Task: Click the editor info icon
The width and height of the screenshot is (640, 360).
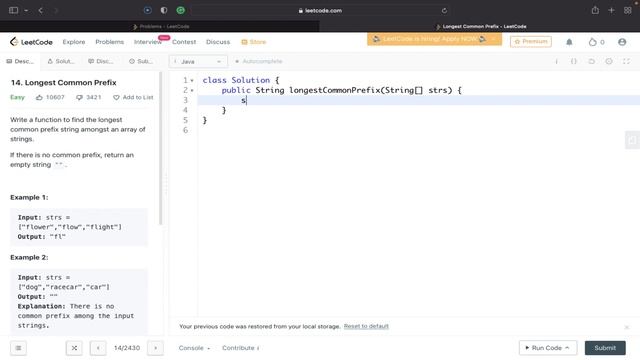Action: coord(556,61)
